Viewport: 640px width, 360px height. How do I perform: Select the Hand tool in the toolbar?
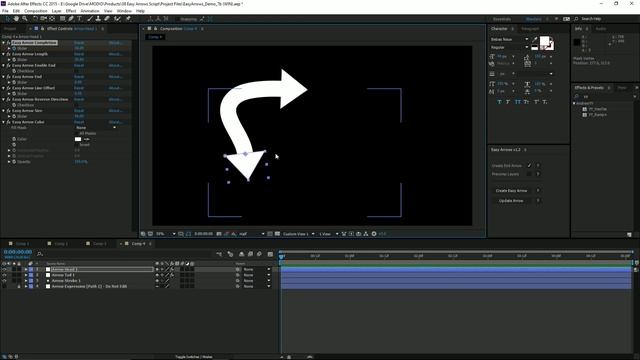click(16, 19)
